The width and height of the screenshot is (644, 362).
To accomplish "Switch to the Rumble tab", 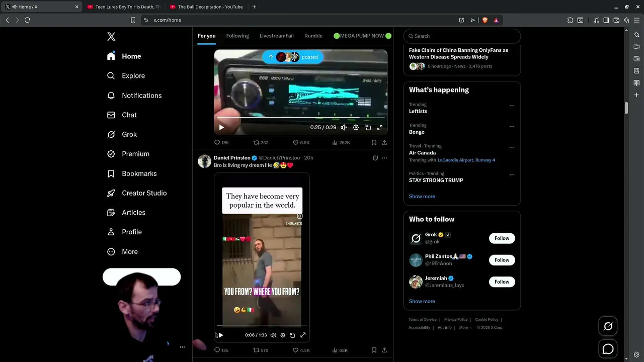I will pyautogui.click(x=313, y=36).
